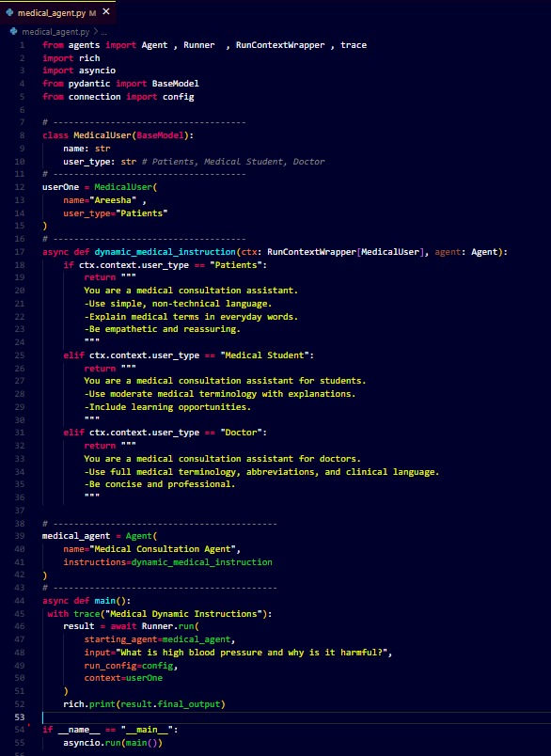This screenshot has width=551, height=756.
Task: Click 'context=userOne' argument
Action: point(123,678)
